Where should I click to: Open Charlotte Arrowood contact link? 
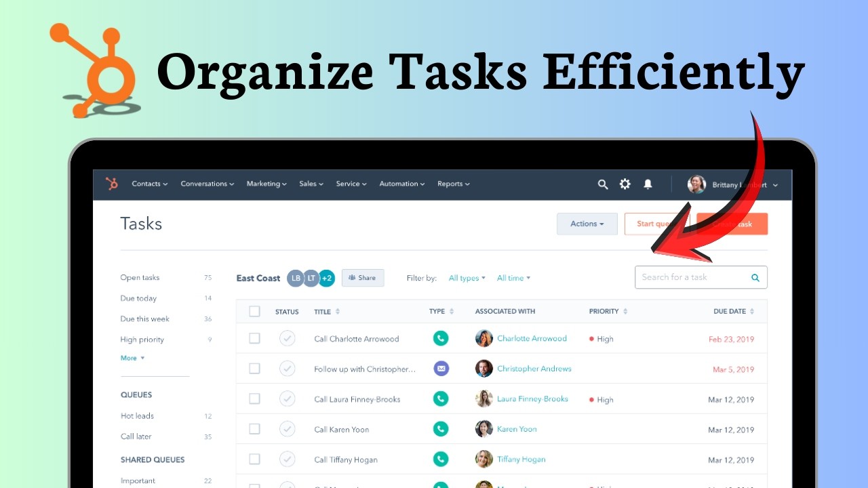[532, 338]
